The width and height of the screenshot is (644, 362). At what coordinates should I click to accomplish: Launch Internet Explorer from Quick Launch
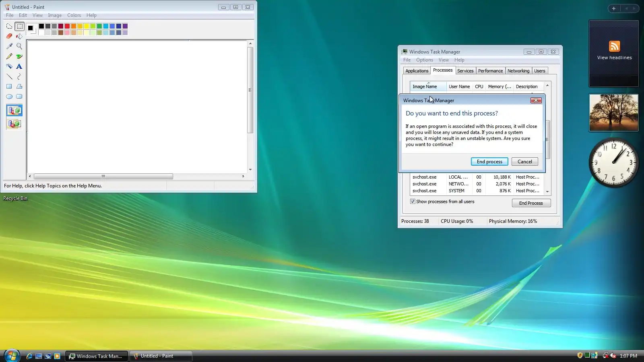coord(29,356)
